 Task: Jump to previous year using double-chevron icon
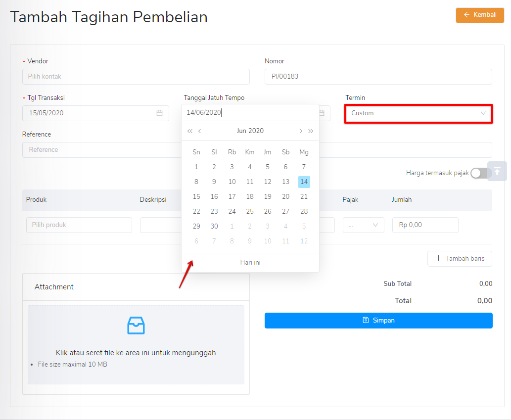(189, 131)
